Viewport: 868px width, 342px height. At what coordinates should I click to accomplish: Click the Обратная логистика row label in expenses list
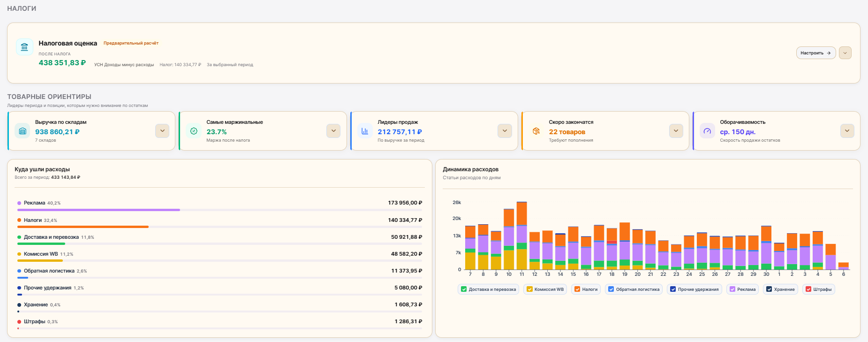49,271
